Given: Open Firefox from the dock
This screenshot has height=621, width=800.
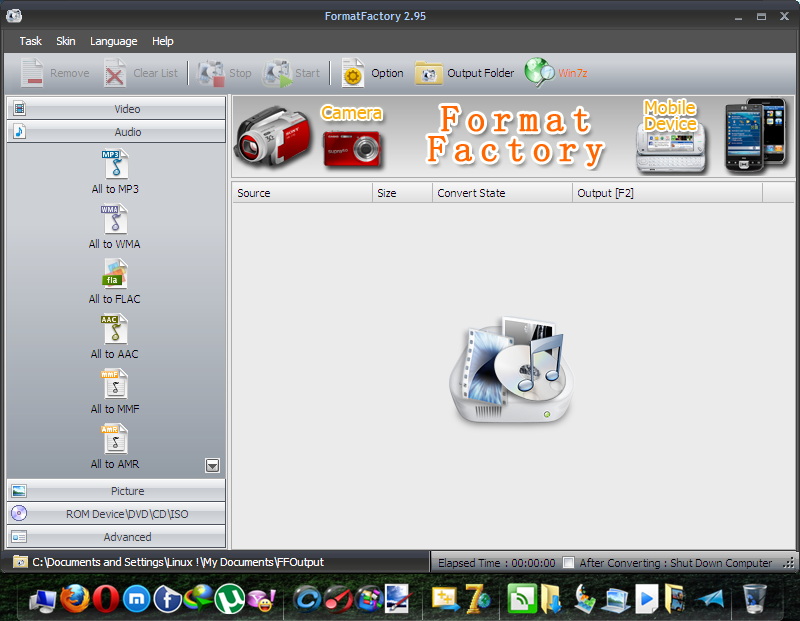Looking at the screenshot, I should point(74,598).
